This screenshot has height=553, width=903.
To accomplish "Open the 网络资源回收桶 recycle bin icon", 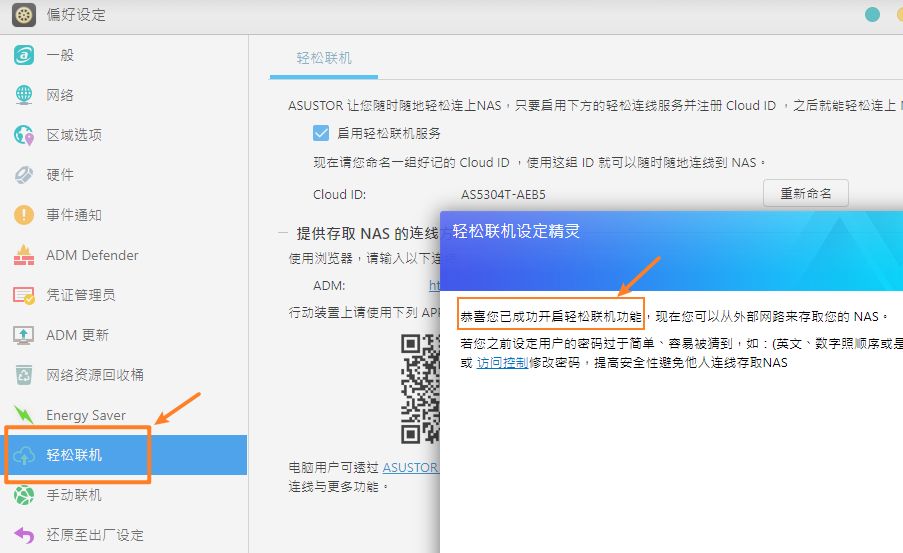I will tap(24, 375).
